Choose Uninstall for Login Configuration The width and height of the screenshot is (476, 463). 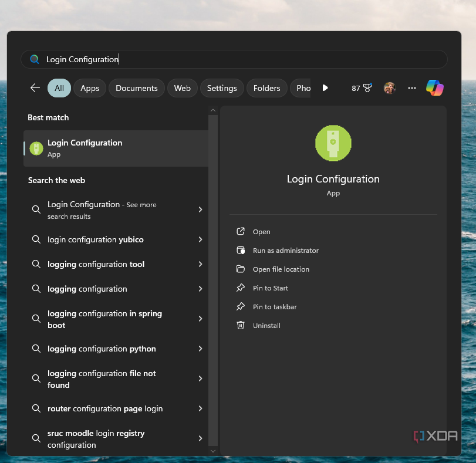(x=266, y=326)
